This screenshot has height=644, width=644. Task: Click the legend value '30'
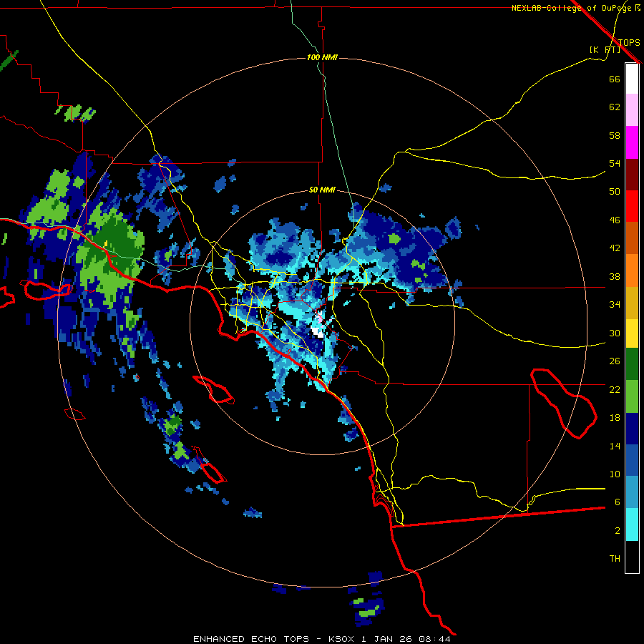tap(615, 333)
